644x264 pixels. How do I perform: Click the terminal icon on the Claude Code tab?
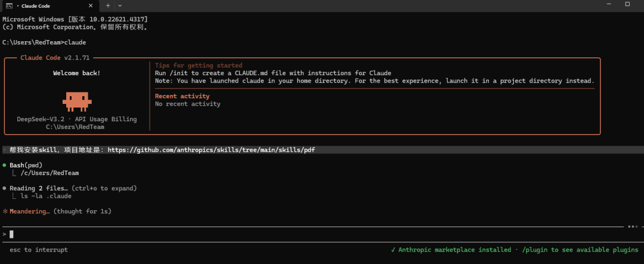[x=10, y=5]
